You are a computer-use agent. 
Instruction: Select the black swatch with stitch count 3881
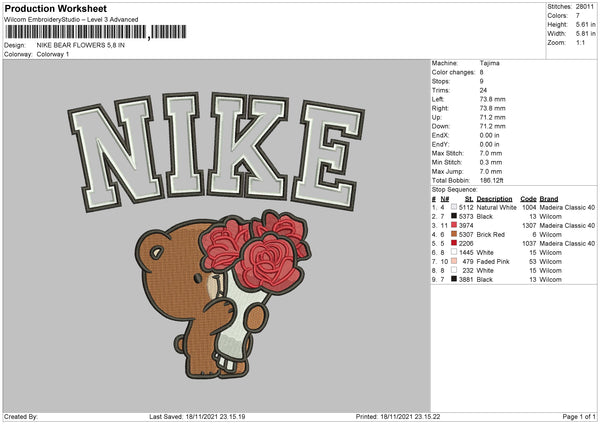454,279
